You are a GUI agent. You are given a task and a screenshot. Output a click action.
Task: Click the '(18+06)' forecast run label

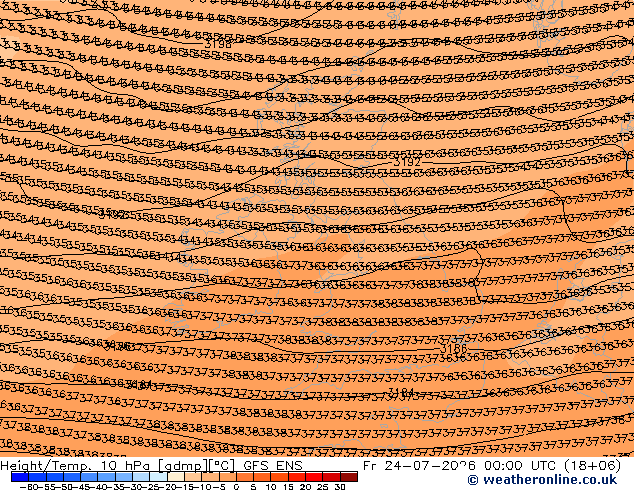pos(592,466)
